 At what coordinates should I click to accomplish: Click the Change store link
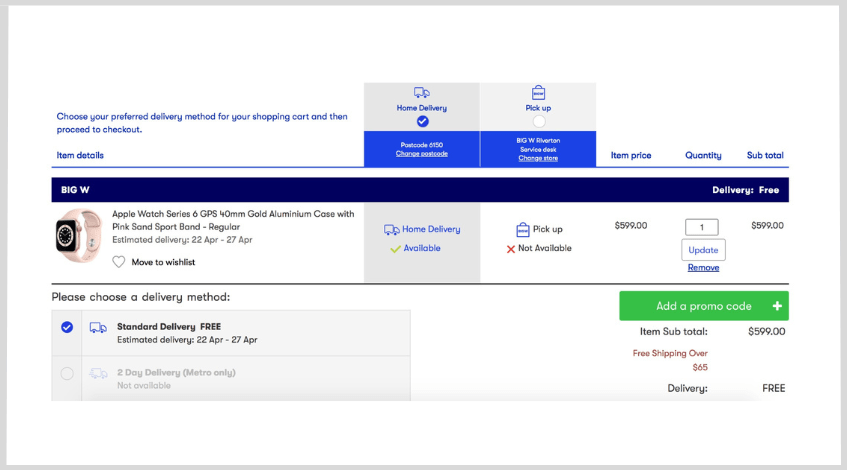538,158
